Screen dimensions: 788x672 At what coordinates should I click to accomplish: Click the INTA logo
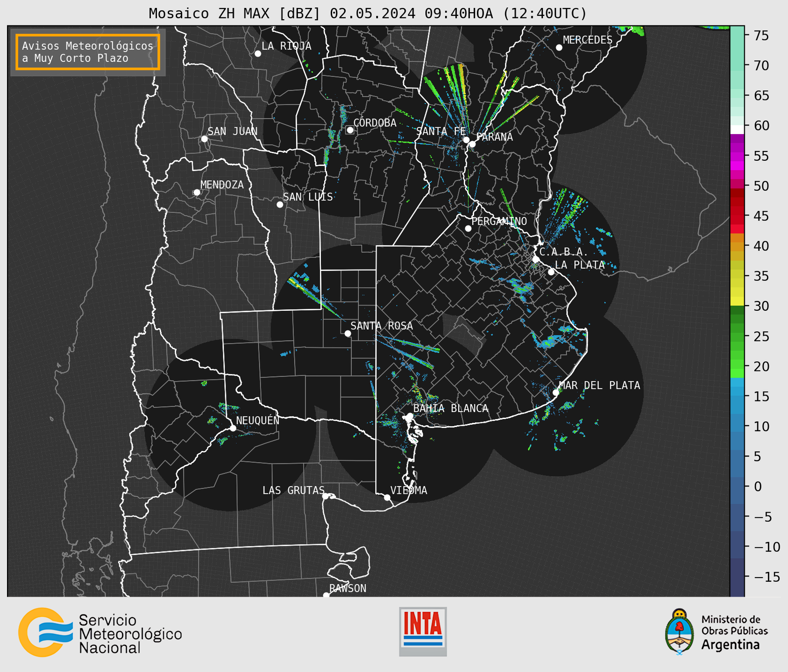pyautogui.click(x=423, y=631)
